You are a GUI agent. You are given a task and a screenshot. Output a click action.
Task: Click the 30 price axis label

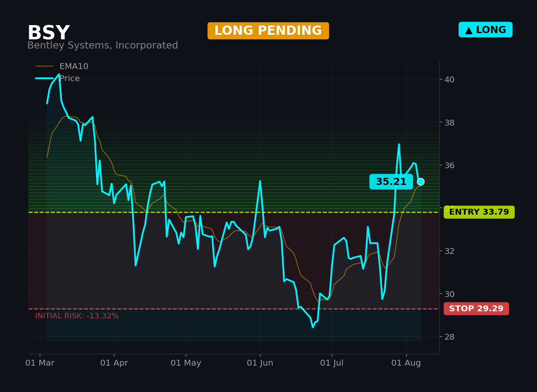449,294
